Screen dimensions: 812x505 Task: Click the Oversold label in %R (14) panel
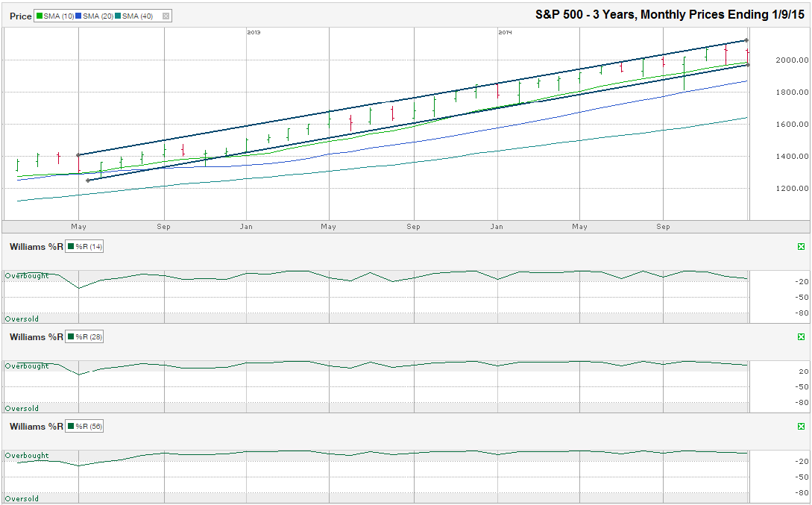coord(22,319)
